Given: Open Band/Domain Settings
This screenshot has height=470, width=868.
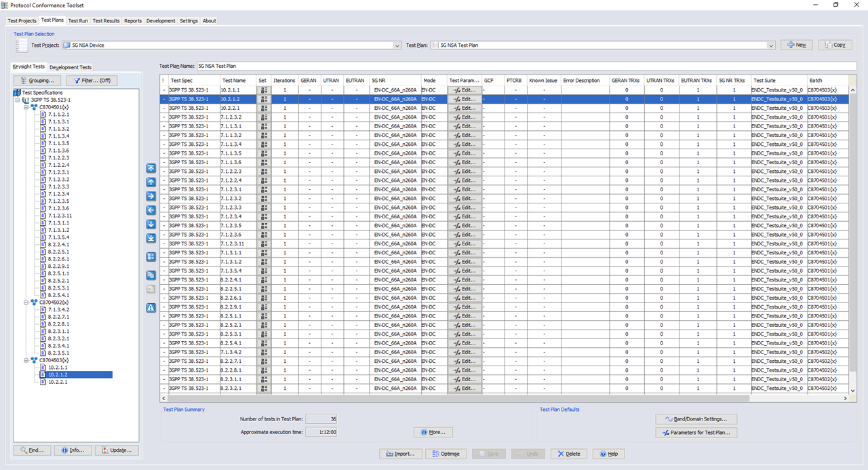Looking at the screenshot, I should point(696,418).
